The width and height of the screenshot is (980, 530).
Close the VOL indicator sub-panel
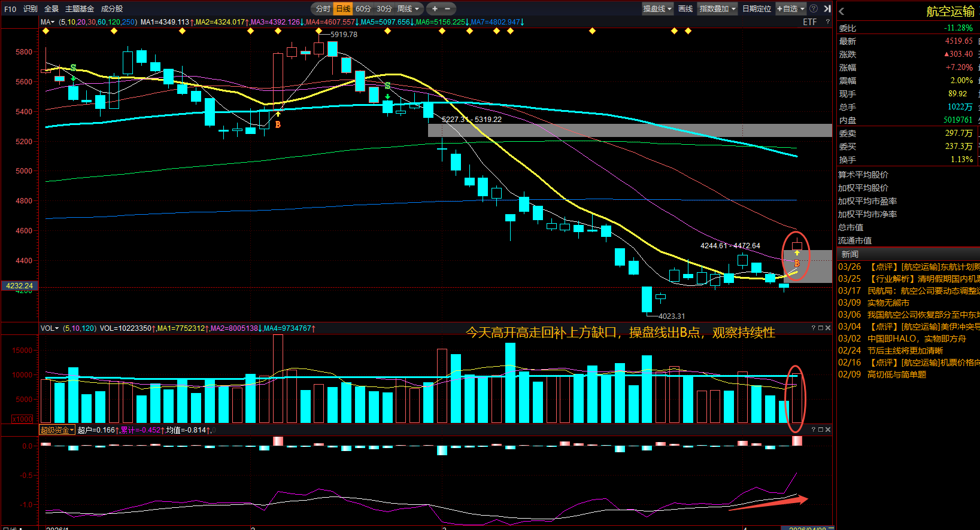828,328
